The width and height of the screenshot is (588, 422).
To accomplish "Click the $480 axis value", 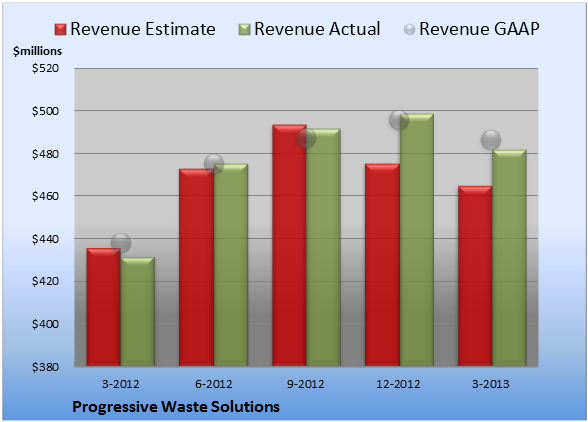I will click(45, 154).
